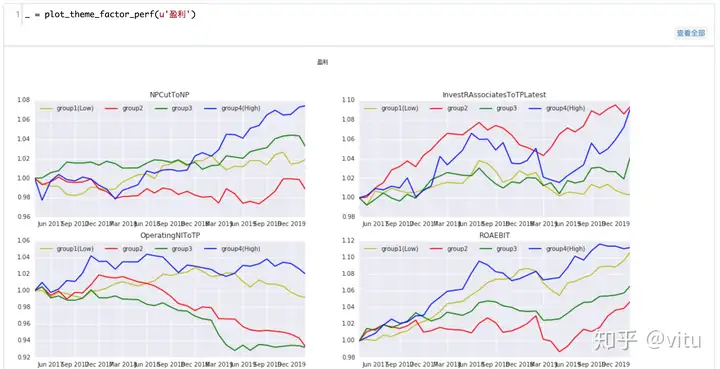Click the 盈利 figure title above charts
The image size is (720, 369).
click(322, 62)
